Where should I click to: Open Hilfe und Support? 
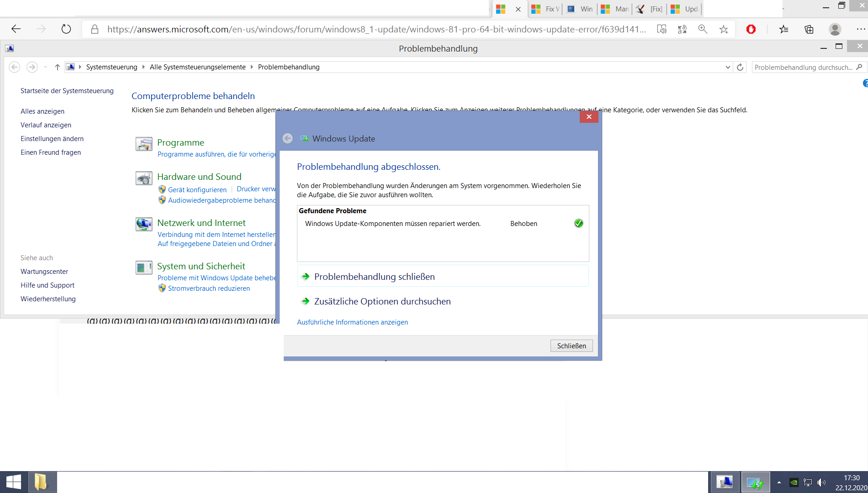point(48,285)
